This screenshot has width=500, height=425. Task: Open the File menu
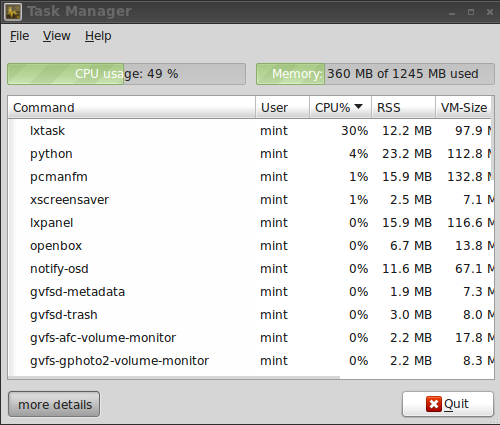(x=19, y=36)
